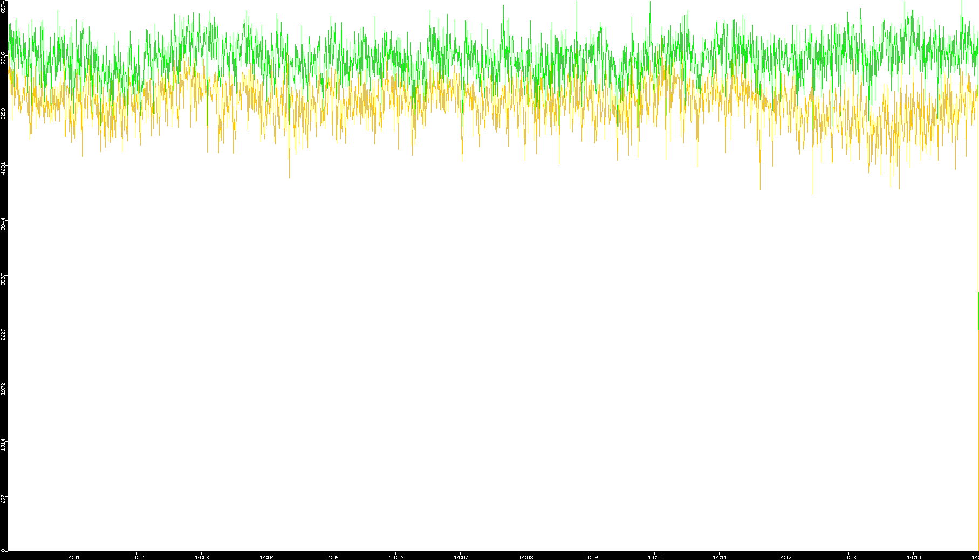Select the 1972 value axis label
Viewport: 979px width, 560px height.
pyautogui.click(x=4, y=389)
